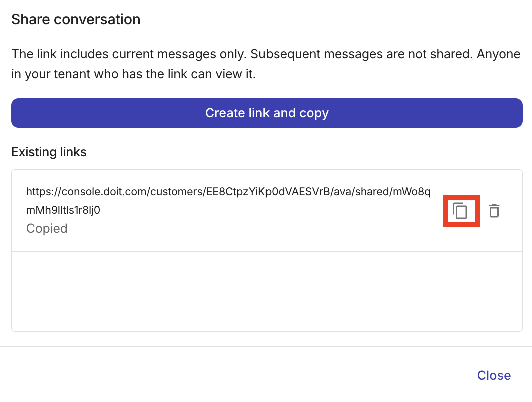532x402 pixels.
Task: Click the Copied status label
Action: (46, 228)
